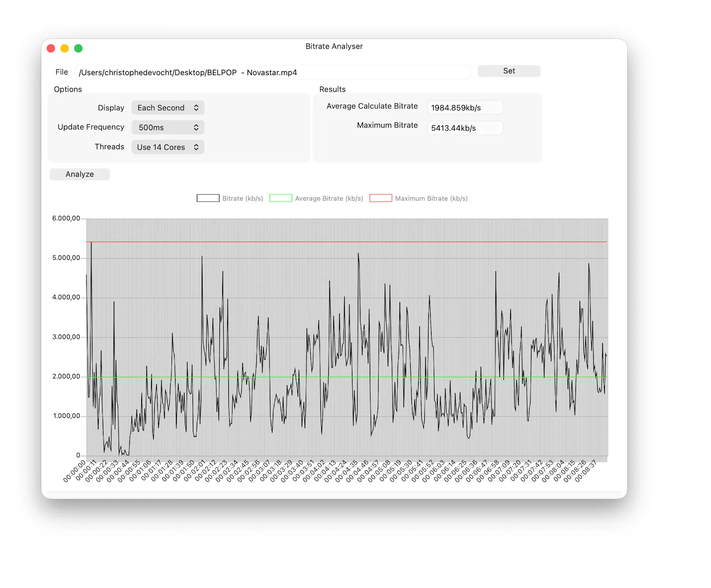Image resolution: width=711 pixels, height=588 pixels.
Task: Click the 5.000,00 y-axis label
Action: pos(66,258)
